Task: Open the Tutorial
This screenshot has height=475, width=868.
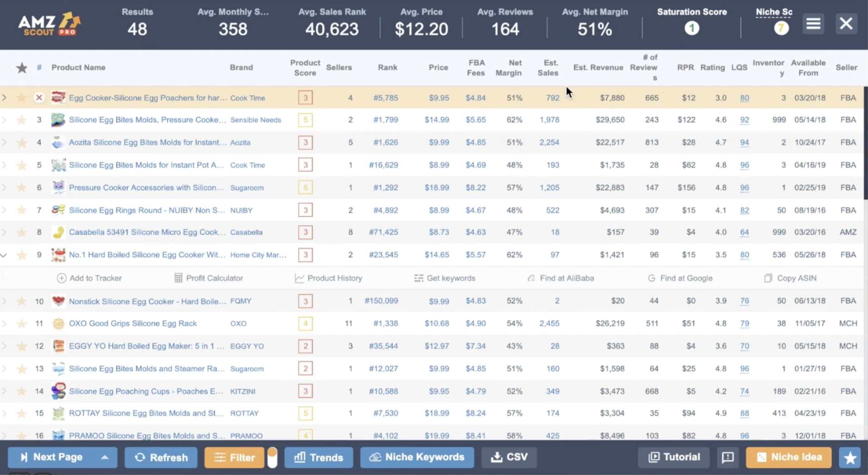Action: click(x=675, y=457)
